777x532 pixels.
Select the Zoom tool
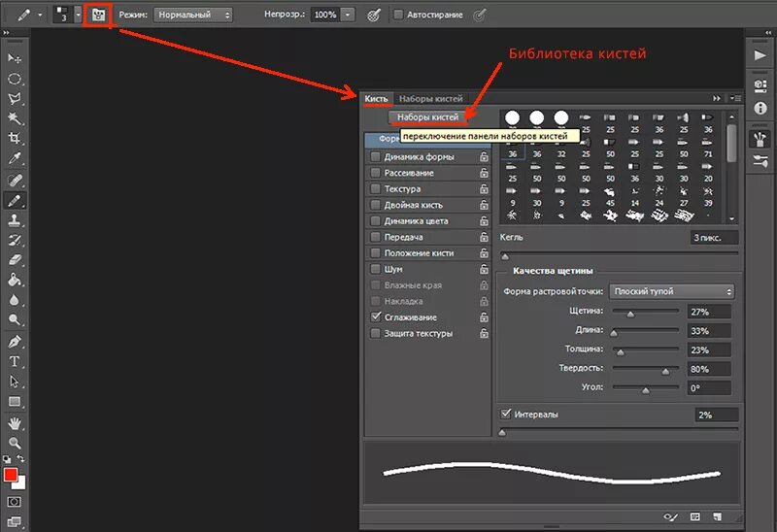tap(15, 443)
